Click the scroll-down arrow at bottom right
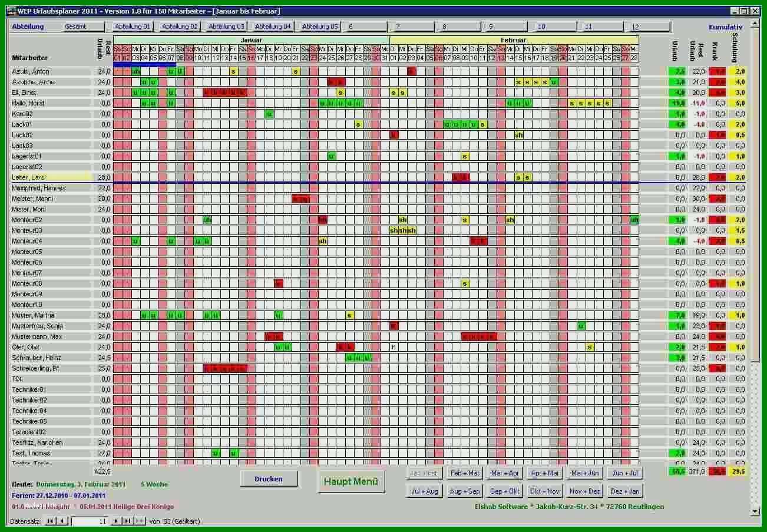This screenshot has width=767, height=532. click(x=755, y=511)
